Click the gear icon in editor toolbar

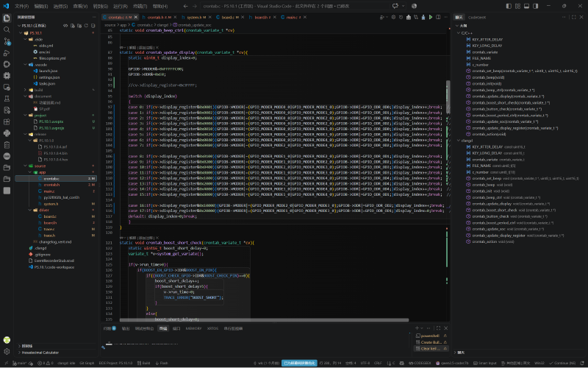(x=393, y=17)
